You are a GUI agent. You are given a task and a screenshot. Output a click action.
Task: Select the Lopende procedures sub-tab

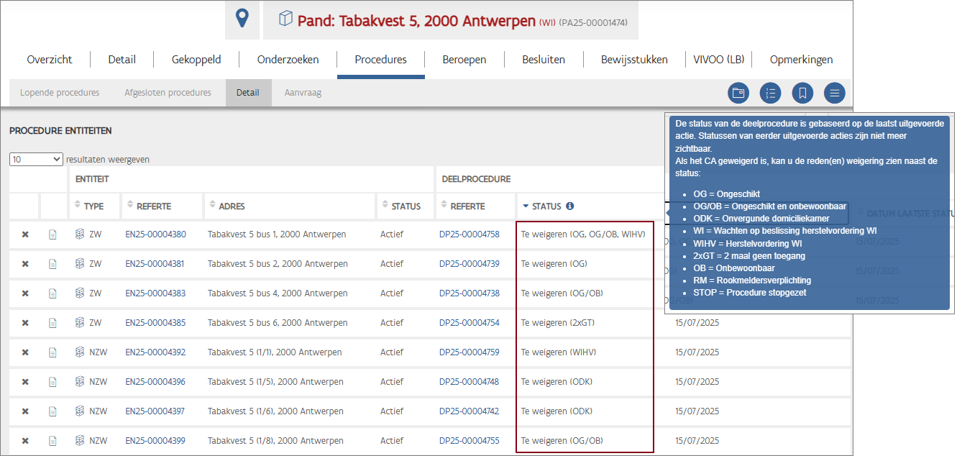click(x=60, y=93)
